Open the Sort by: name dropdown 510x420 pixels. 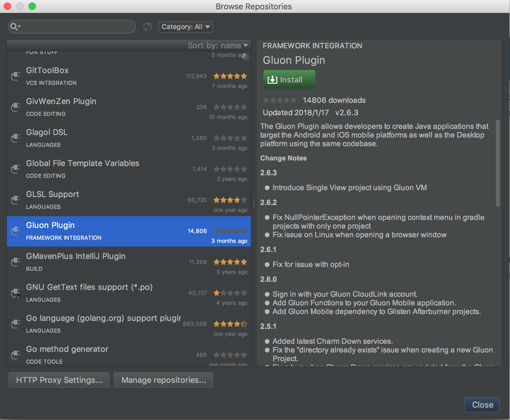[x=218, y=46]
